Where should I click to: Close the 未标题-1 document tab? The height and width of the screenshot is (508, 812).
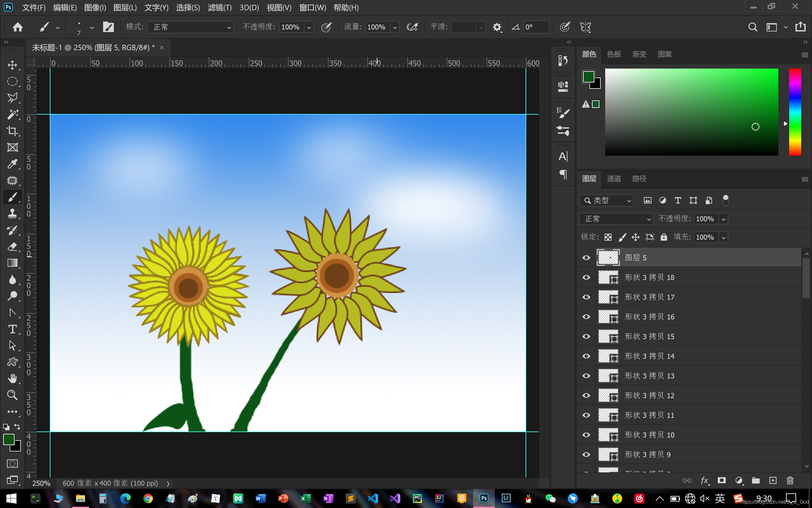pos(162,48)
